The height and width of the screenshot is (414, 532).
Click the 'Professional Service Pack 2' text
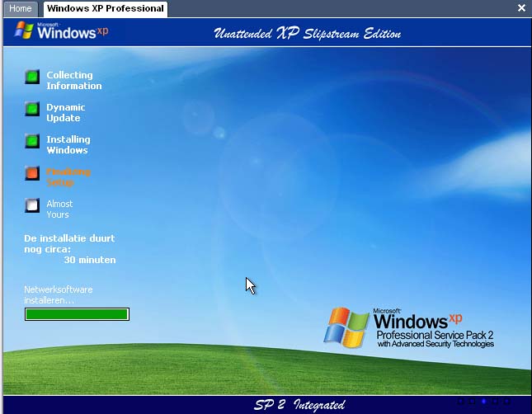click(x=435, y=336)
